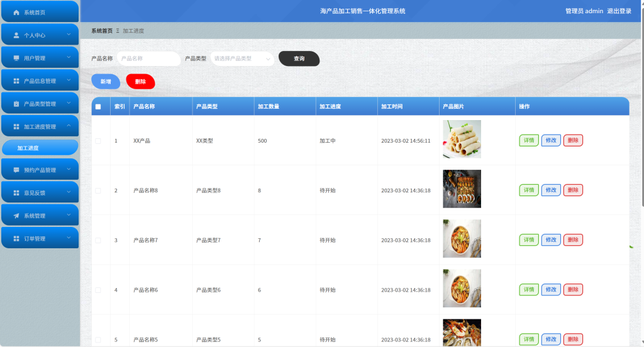The image size is (644, 347).
Task: Select the 加工进度 submenu item
Action: [40, 148]
